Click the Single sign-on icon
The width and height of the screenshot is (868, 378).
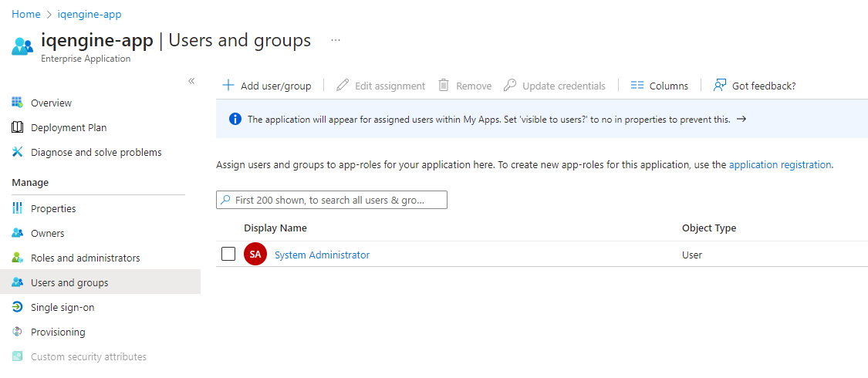(x=18, y=307)
